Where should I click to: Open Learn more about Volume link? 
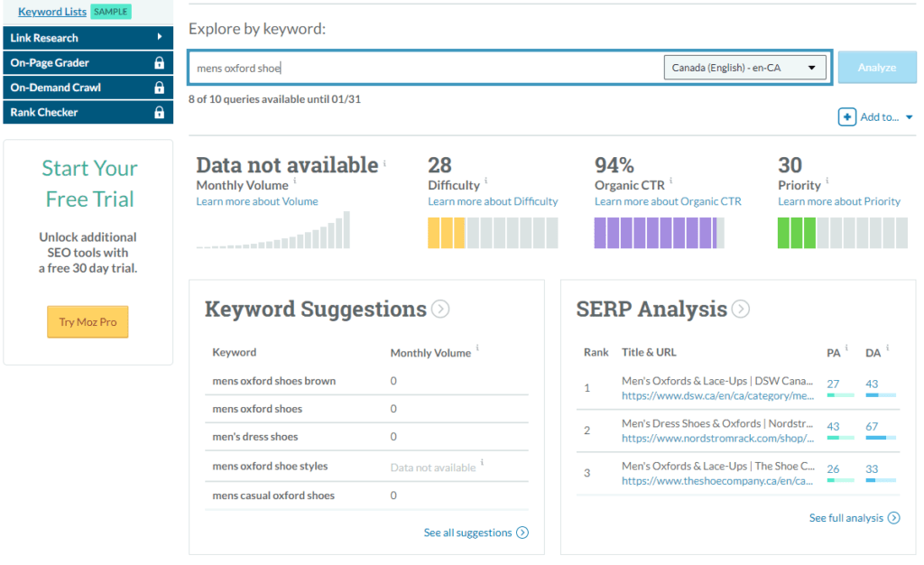coord(257,201)
